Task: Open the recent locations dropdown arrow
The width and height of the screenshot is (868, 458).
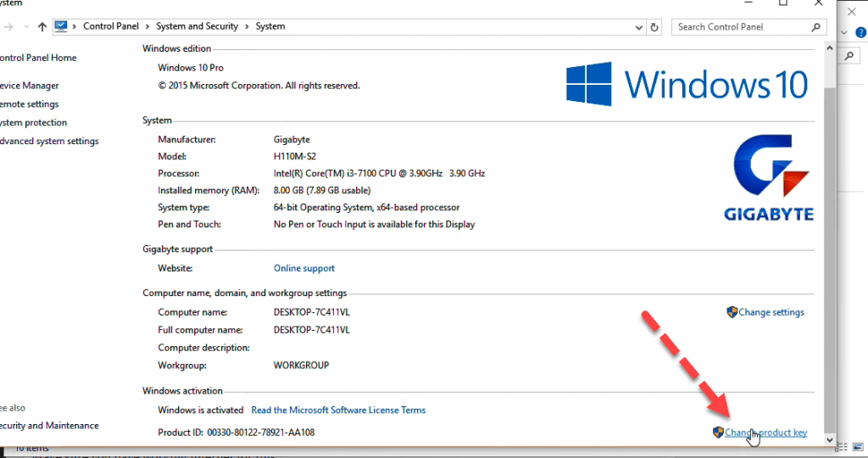Action: [x=26, y=26]
